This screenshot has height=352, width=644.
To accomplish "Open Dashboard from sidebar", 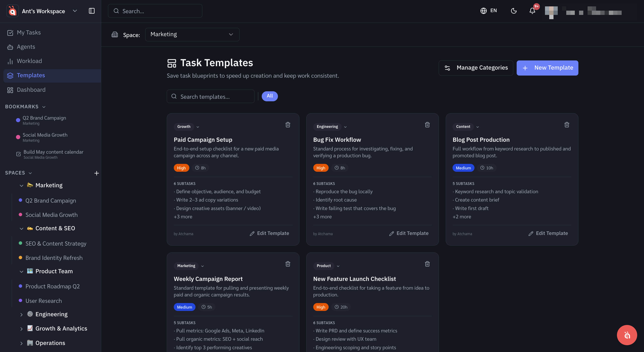I will 52,90.
